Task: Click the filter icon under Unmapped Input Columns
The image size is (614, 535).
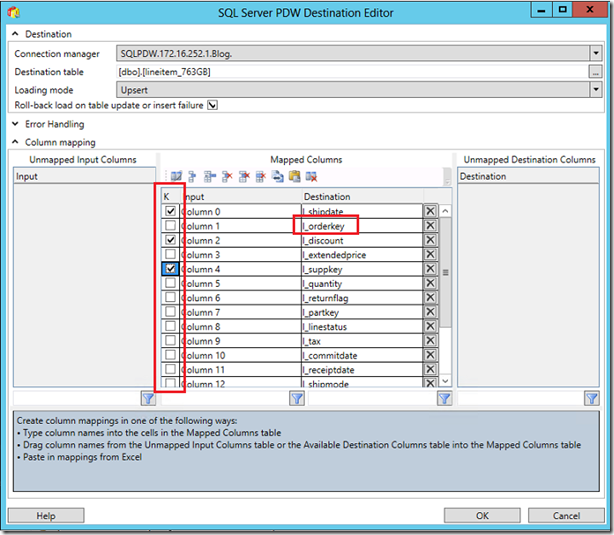Action: 149,398
